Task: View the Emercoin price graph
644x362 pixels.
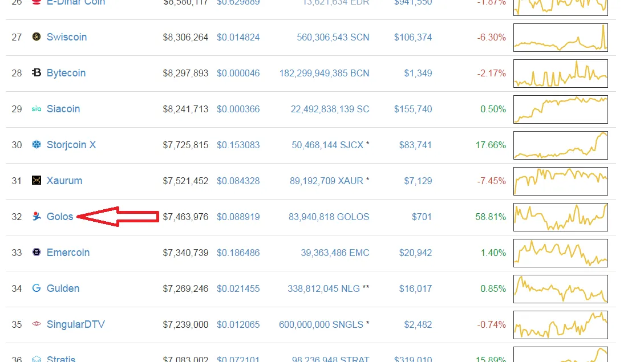Action: click(x=561, y=253)
